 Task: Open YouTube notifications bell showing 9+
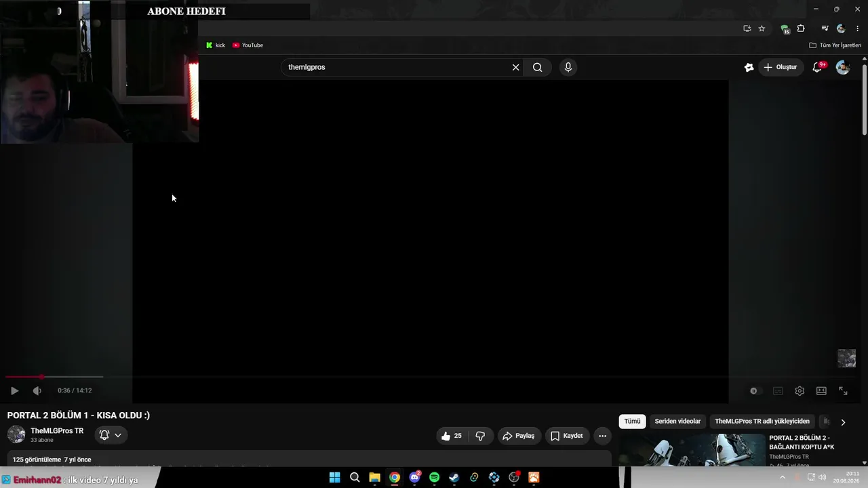click(x=818, y=67)
